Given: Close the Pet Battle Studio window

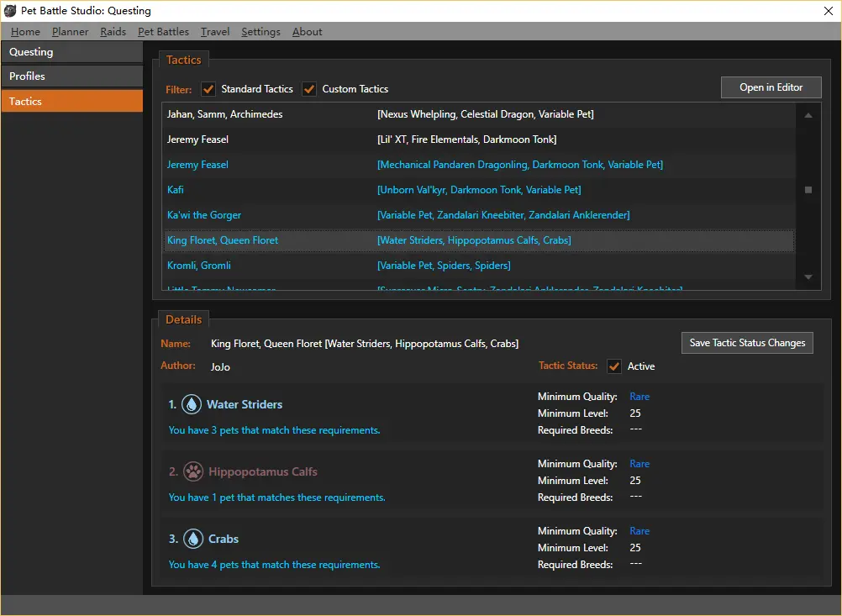Looking at the screenshot, I should [x=829, y=11].
